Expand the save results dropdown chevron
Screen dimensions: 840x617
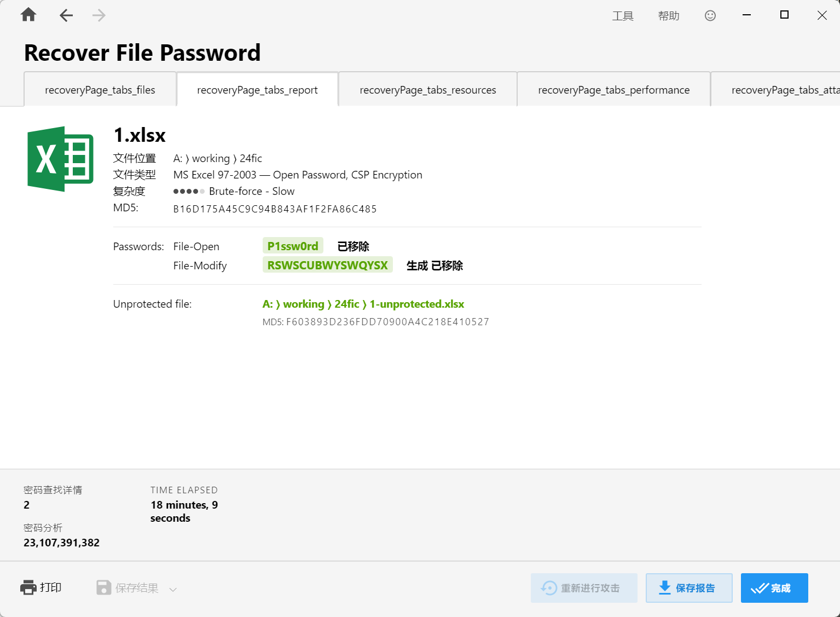[173, 590]
